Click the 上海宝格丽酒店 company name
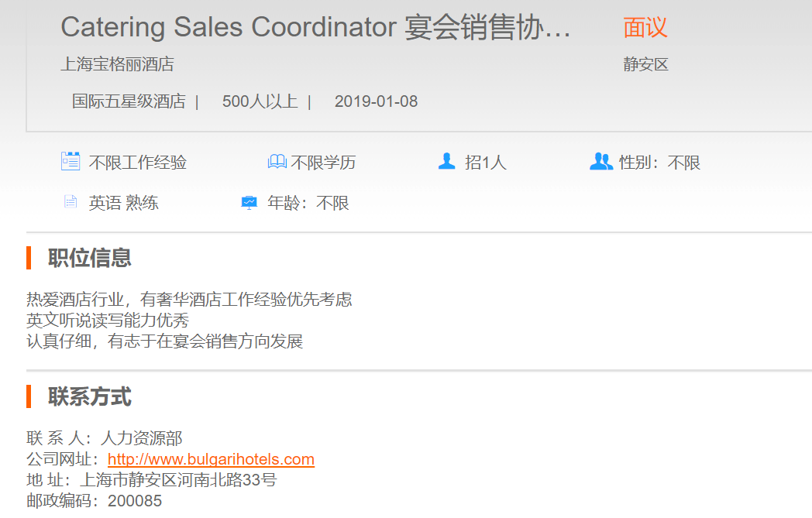Viewport: 812px width, 518px height. click(117, 64)
